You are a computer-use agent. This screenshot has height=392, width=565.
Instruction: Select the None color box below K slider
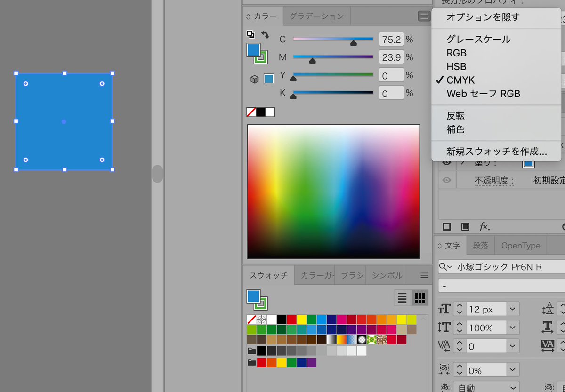(x=251, y=112)
